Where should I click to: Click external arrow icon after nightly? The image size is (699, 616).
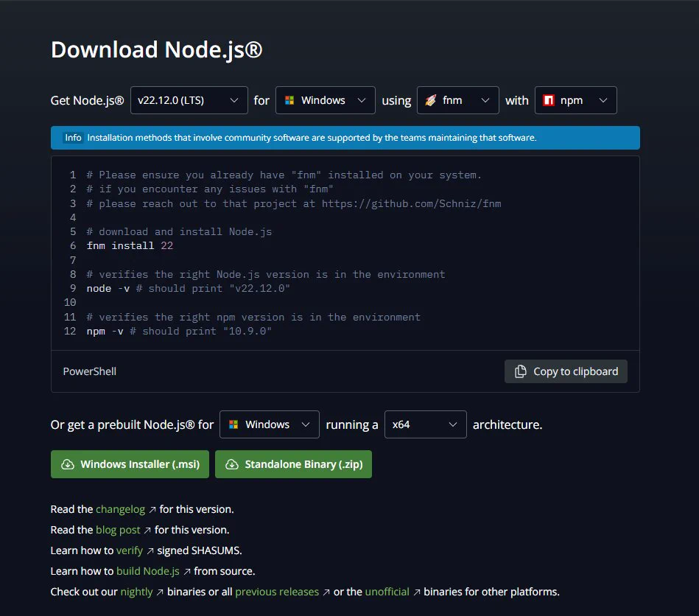coord(160,592)
